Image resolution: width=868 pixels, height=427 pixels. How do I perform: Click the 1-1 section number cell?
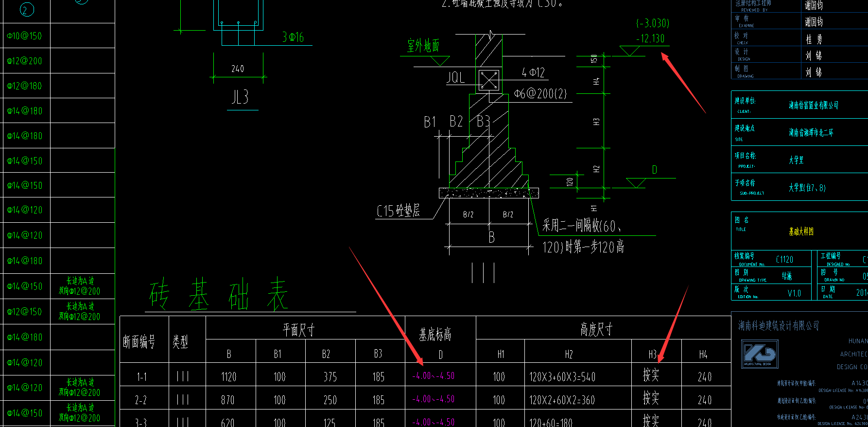[x=141, y=377]
